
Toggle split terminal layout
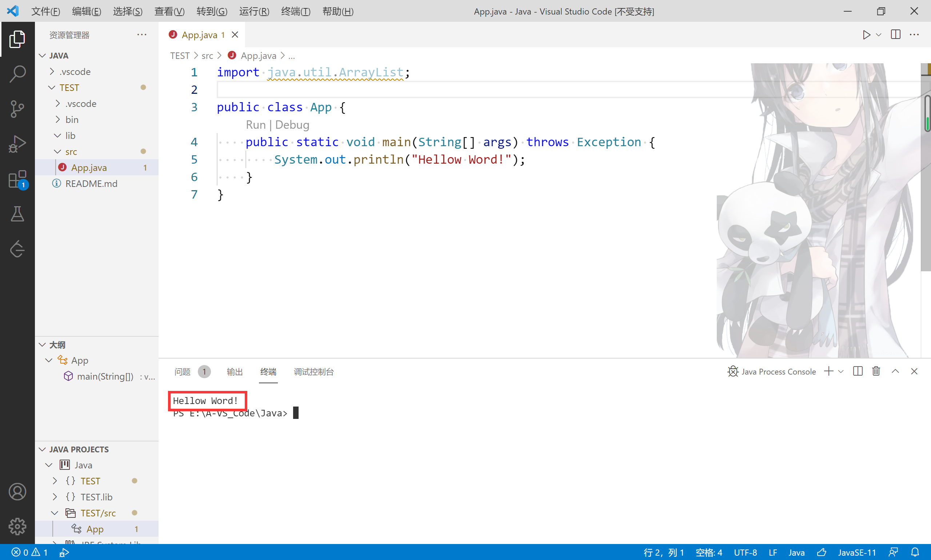tap(857, 371)
